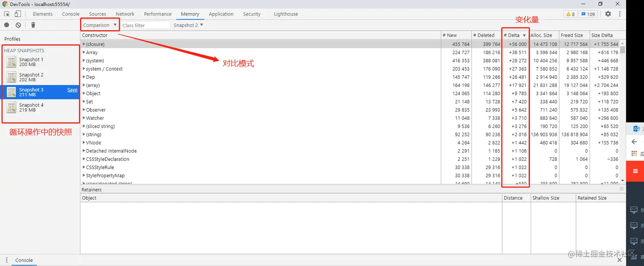
Task: Open the Comparison view dropdown
Action: click(99, 25)
